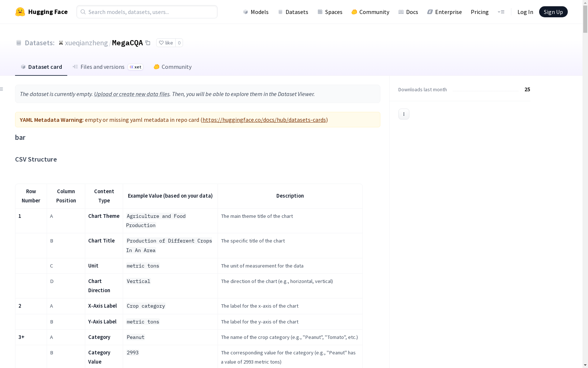Viewport: 588px width, 368px height.
Task: Like the MegaCQA dataset
Action: pyautogui.click(x=166, y=43)
